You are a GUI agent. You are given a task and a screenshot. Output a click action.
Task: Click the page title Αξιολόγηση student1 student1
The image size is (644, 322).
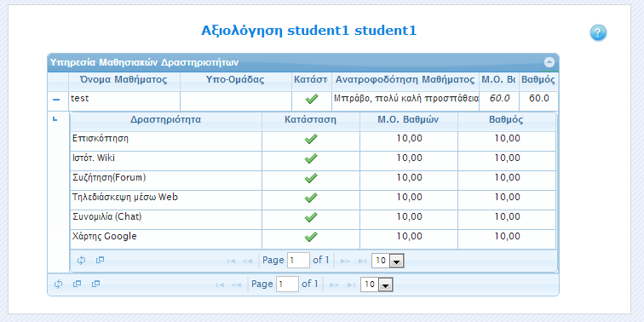pyautogui.click(x=309, y=31)
